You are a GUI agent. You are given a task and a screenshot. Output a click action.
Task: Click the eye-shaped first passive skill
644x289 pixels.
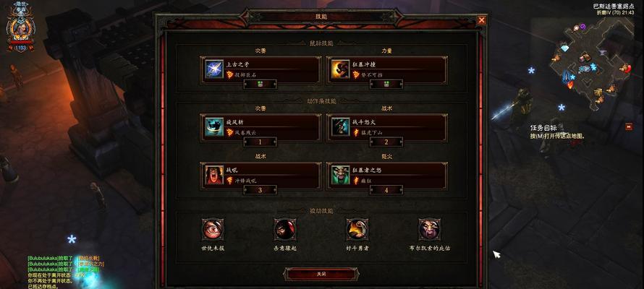point(213,229)
